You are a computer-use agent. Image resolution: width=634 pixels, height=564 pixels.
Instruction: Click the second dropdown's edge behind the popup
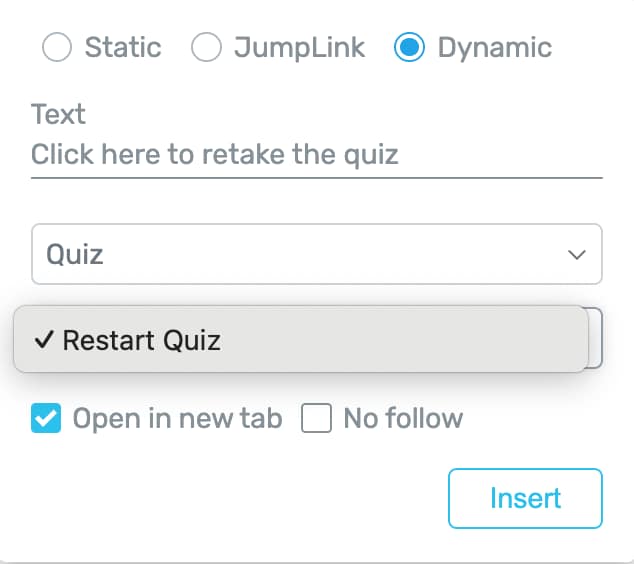595,338
